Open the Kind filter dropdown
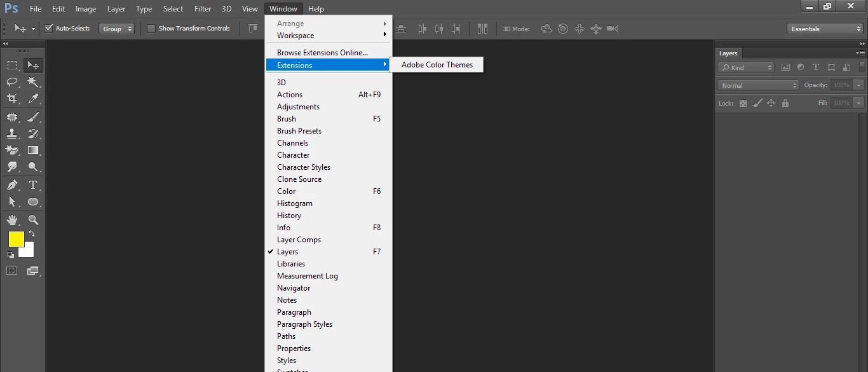868x372 pixels. click(746, 67)
